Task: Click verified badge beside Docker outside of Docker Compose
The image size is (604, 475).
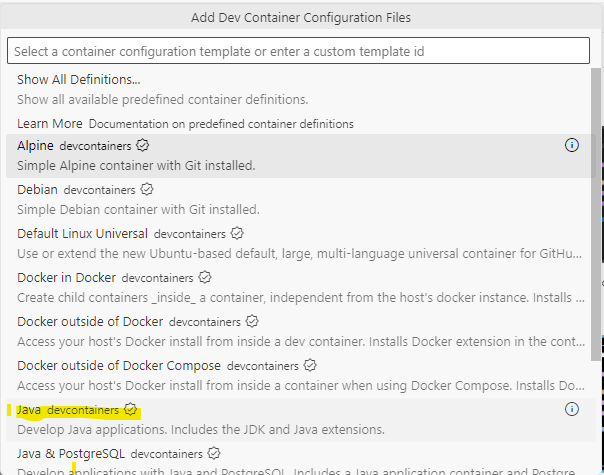Action: pyautogui.click(x=310, y=365)
